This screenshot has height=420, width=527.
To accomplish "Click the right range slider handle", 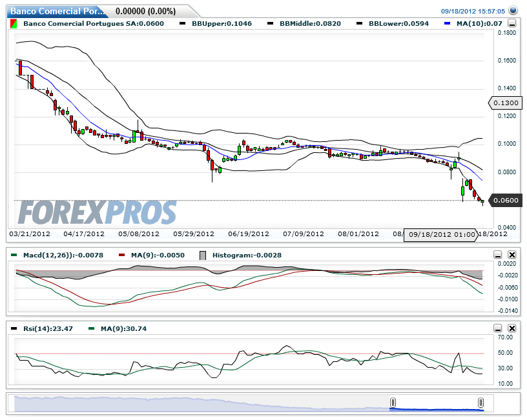I will click(x=480, y=402).
